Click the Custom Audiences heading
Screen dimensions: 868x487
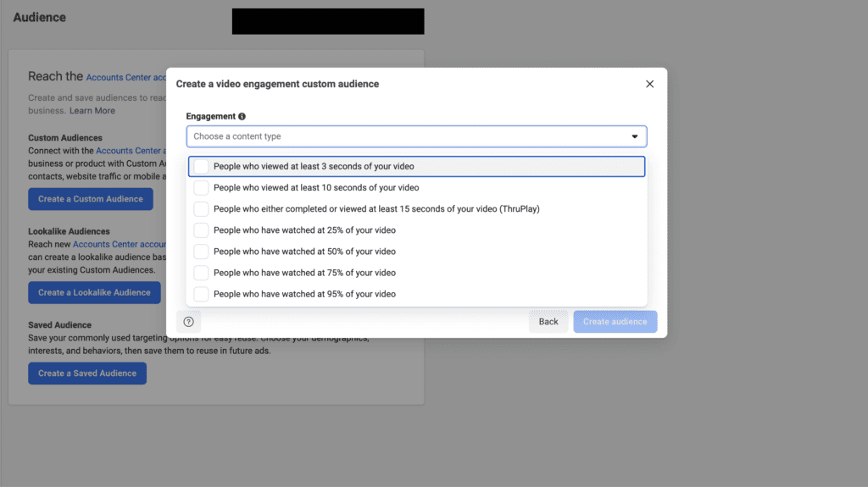coord(65,138)
